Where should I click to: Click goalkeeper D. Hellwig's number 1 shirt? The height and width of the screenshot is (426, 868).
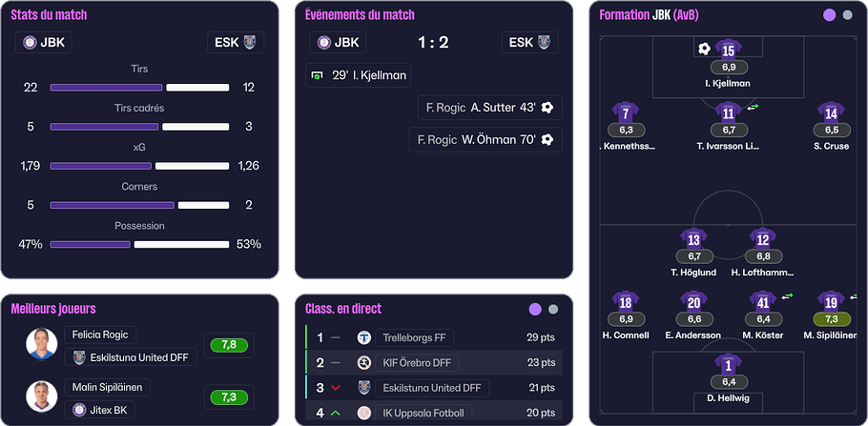click(x=728, y=365)
